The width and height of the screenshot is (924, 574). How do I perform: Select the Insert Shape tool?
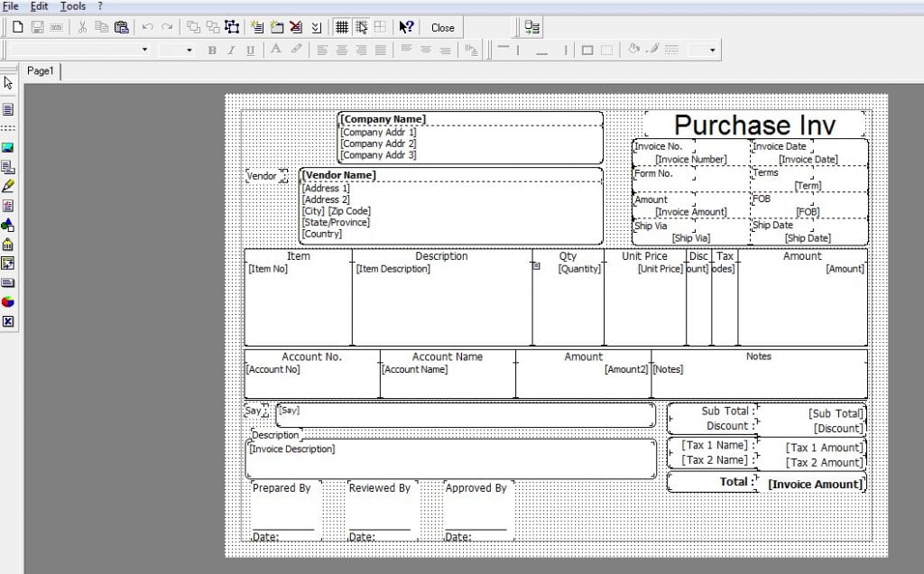click(8, 225)
